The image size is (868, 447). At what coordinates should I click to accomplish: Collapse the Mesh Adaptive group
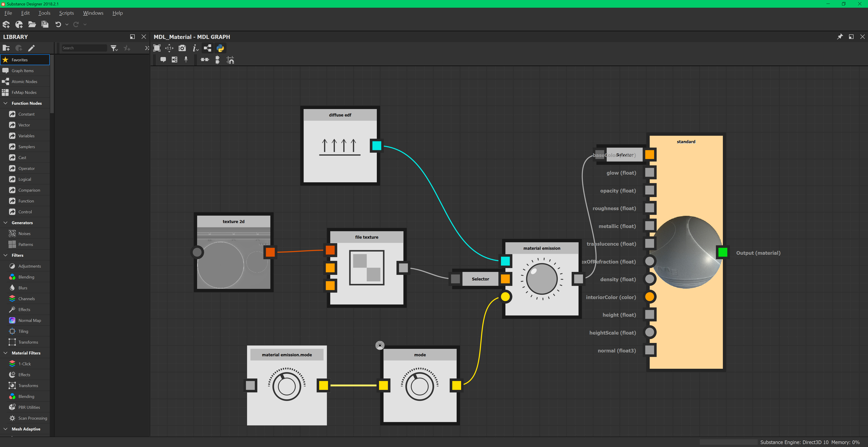pyautogui.click(x=5, y=429)
